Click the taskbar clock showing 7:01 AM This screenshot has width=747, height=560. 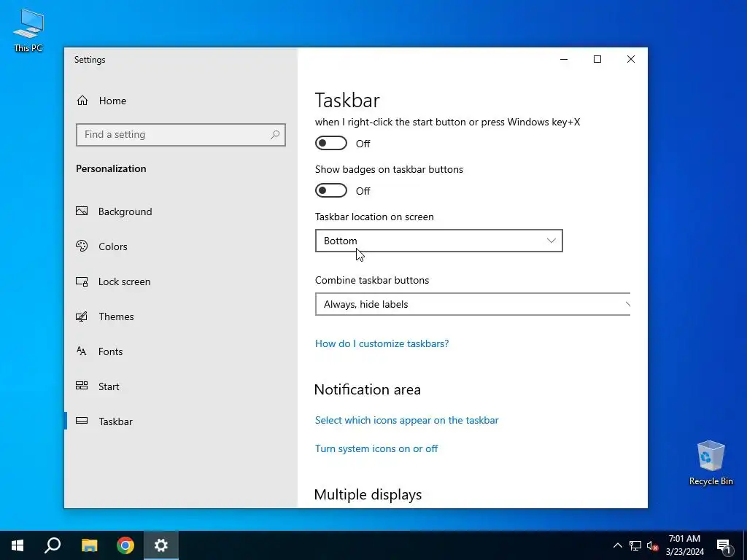pos(684,545)
